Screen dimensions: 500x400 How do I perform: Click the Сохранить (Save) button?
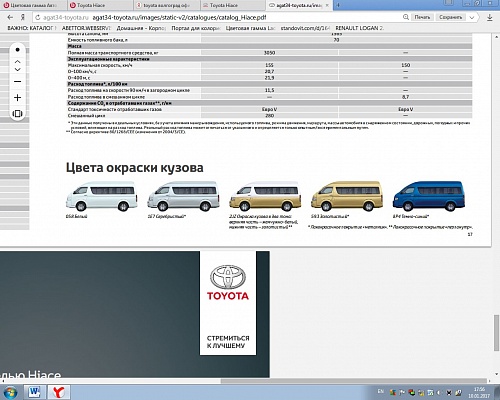tap(450, 17)
